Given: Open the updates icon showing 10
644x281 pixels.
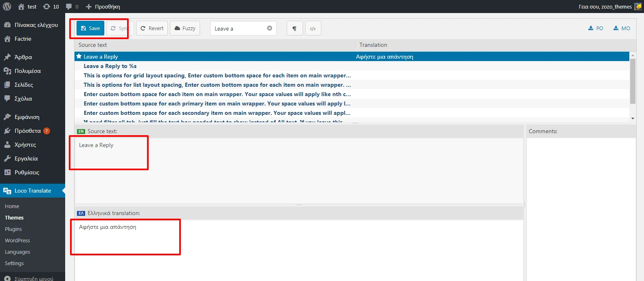Looking at the screenshot, I should [x=51, y=7].
